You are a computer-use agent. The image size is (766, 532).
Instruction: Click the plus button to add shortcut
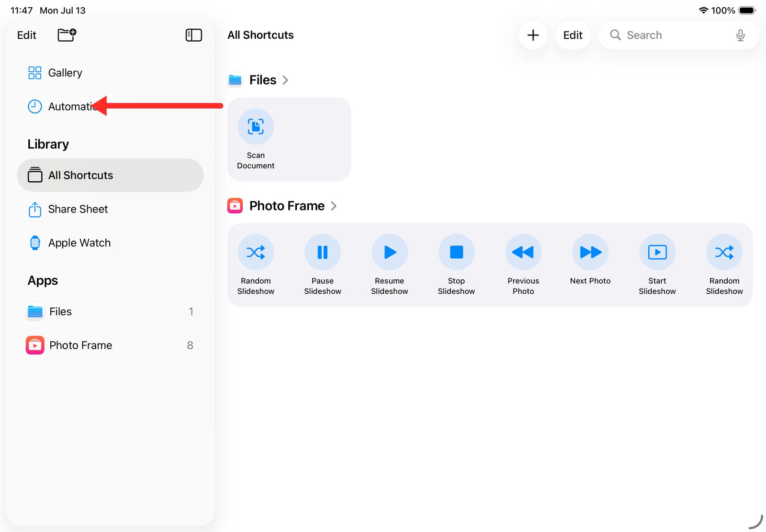tap(533, 35)
